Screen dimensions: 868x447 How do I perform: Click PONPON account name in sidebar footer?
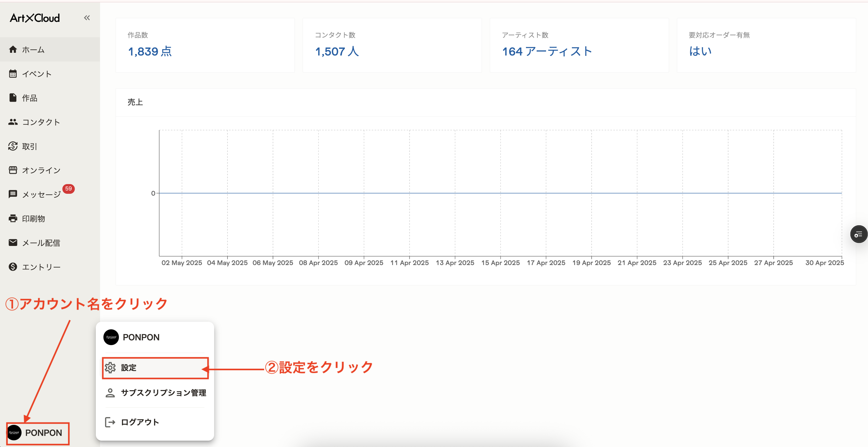pos(43,433)
